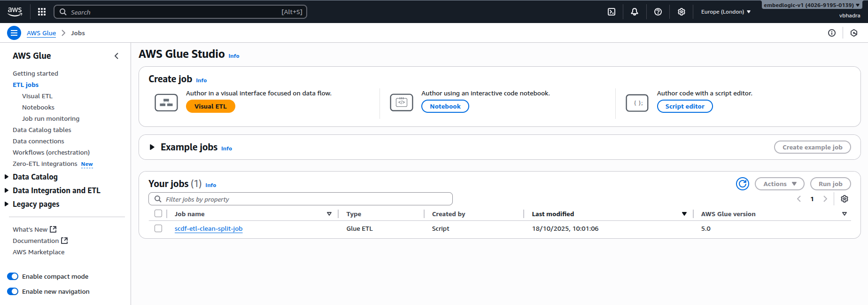The width and height of the screenshot is (868, 305).
Task: Collapse the AWS Glue side panel
Action: (x=116, y=56)
